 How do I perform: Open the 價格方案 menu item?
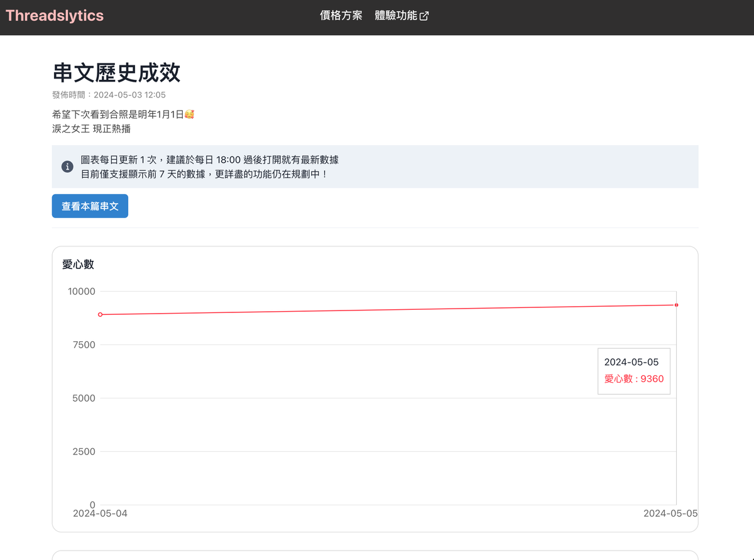(341, 16)
